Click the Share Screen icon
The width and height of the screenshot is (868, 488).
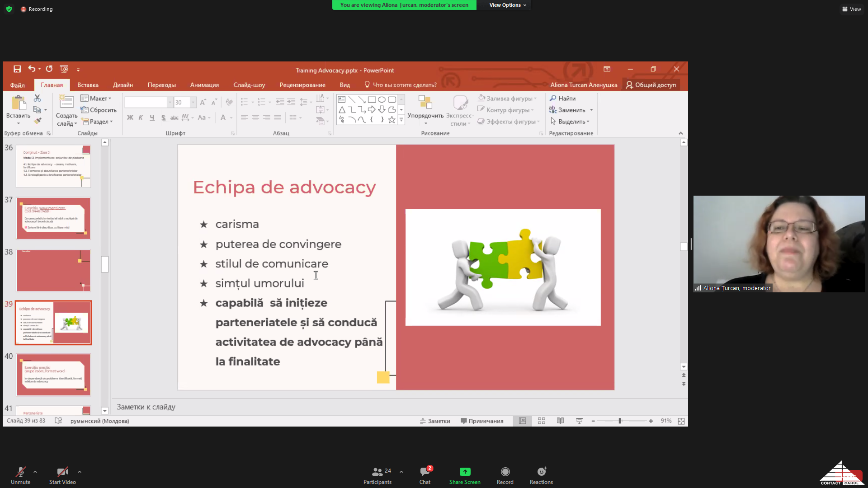click(465, 472)
